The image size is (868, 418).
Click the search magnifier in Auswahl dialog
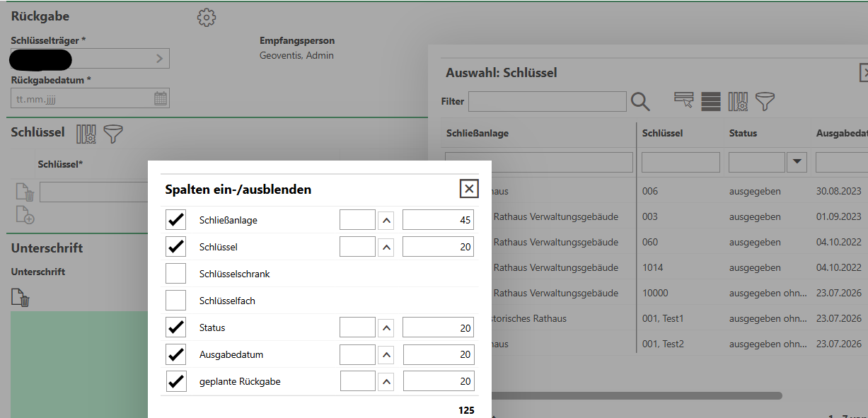pos(640,101)
